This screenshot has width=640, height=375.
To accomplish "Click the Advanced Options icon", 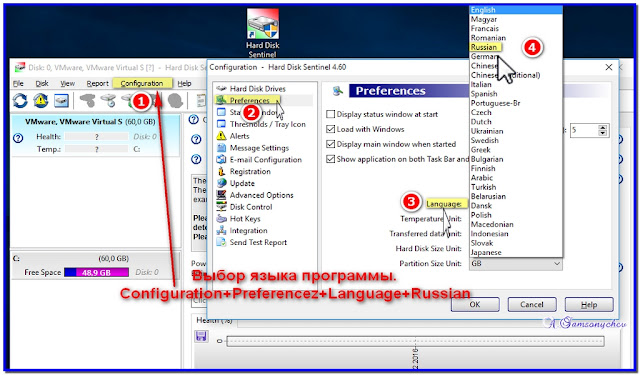I will click(221, 195).
